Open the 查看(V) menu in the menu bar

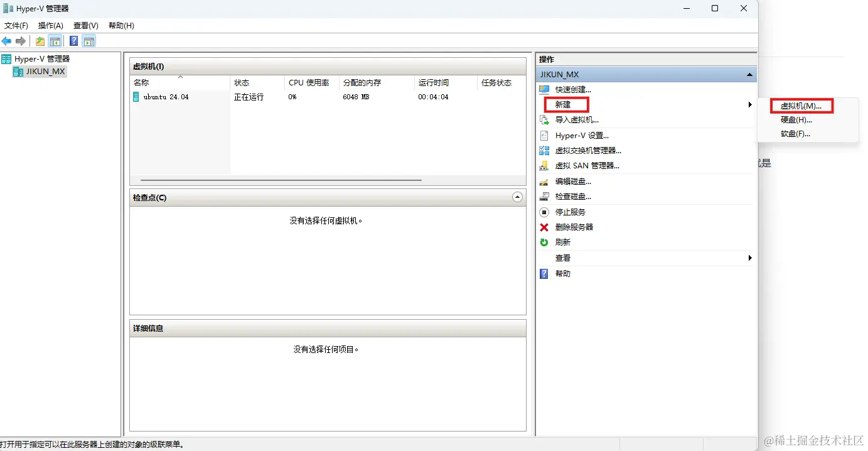(x=86, y=26)
